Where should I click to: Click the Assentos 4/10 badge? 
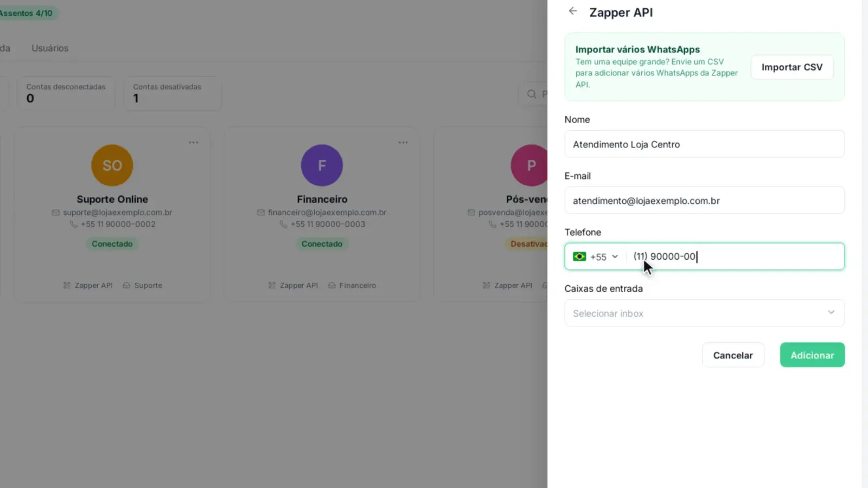pos(28,13)
